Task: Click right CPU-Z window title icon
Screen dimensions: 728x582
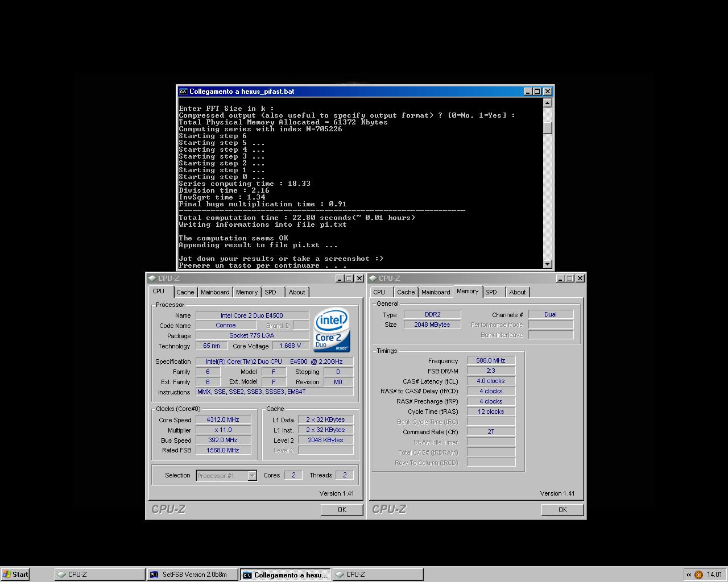Action: (x=373, y=278)
